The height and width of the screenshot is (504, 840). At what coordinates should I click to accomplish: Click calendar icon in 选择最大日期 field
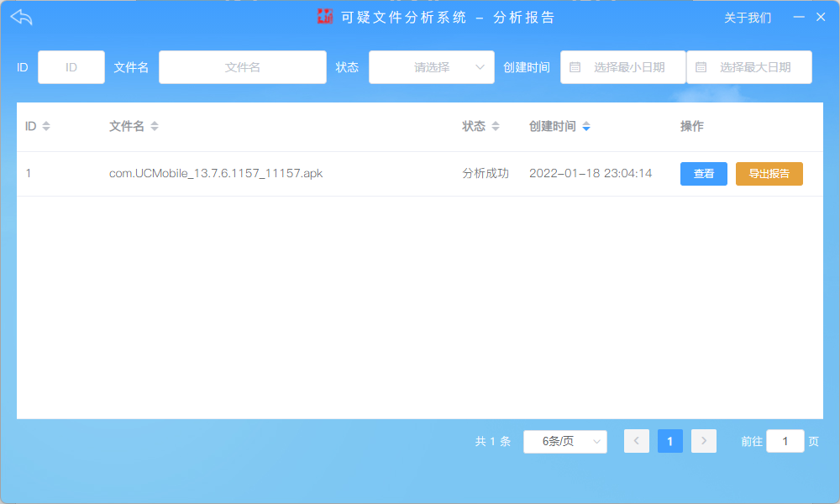701,67
